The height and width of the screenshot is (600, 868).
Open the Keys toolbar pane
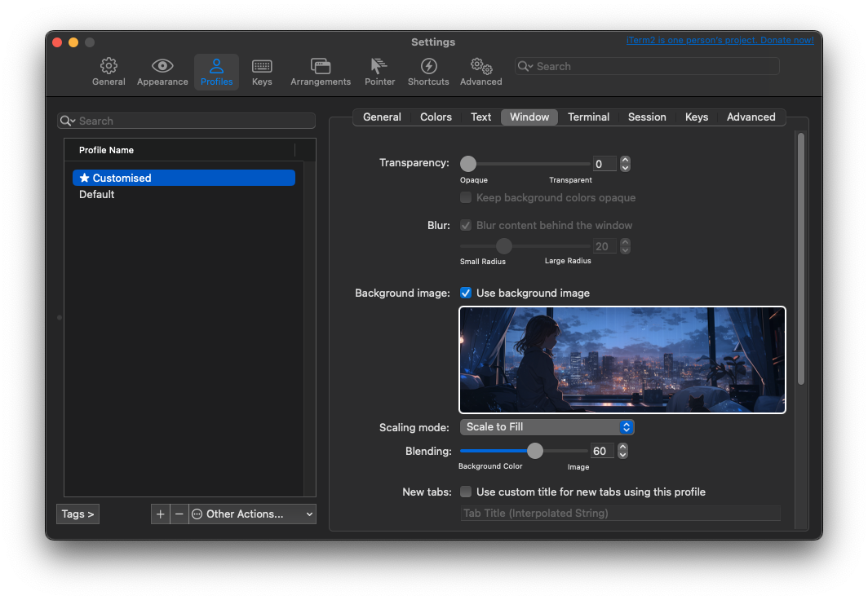pos(262,72)
